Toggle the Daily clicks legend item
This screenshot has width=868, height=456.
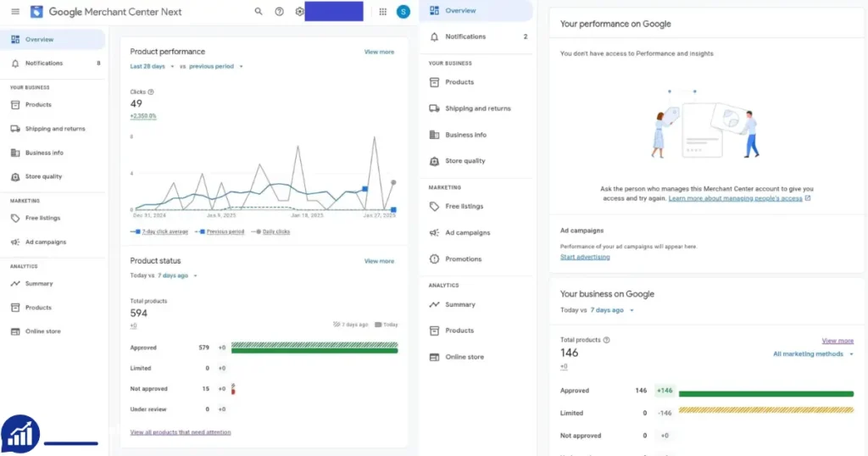271,232
